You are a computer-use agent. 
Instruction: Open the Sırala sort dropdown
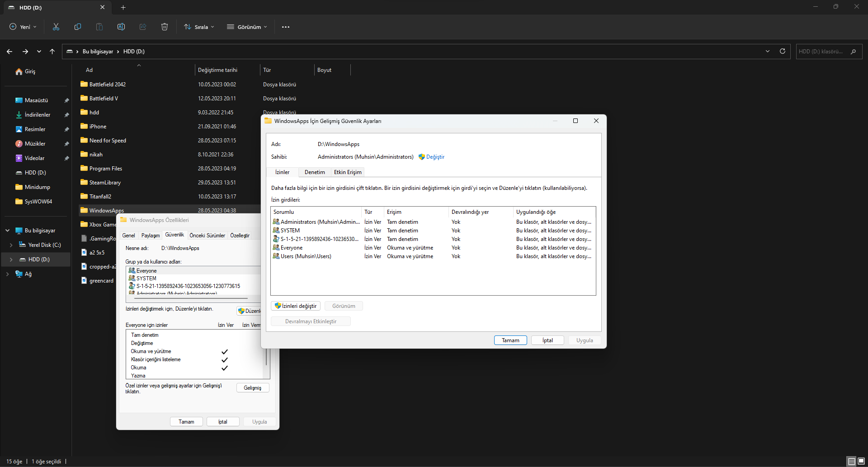tap(199, 27)
